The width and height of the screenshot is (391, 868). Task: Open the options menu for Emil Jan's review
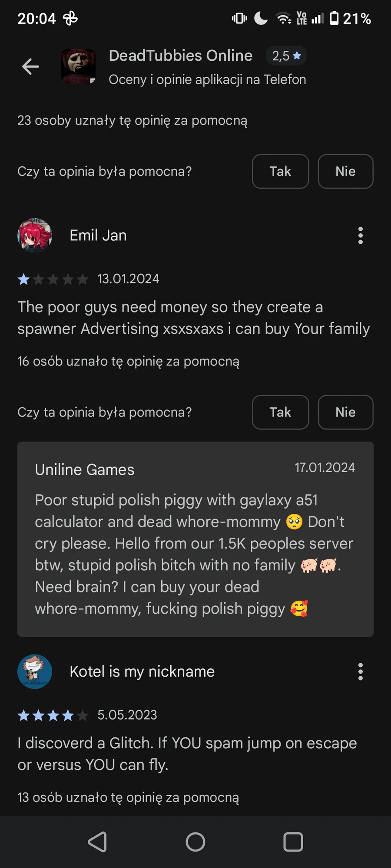click(360, 235)
